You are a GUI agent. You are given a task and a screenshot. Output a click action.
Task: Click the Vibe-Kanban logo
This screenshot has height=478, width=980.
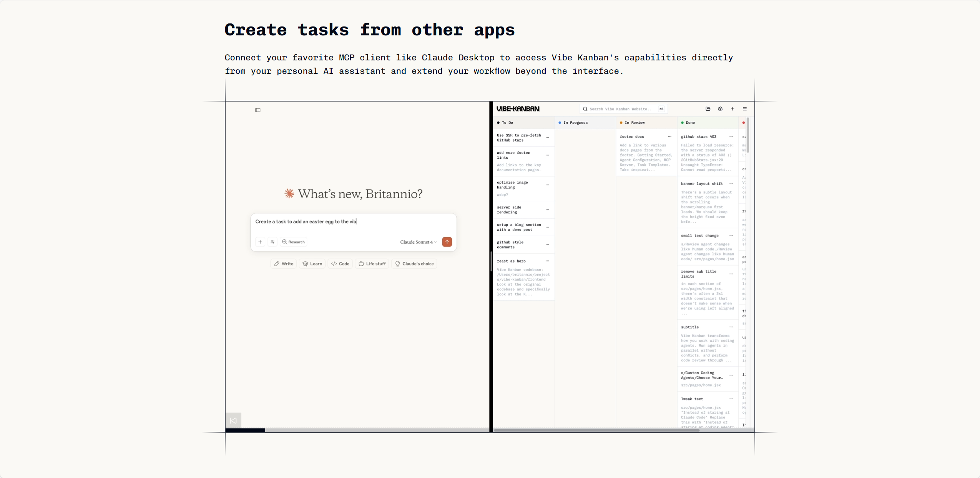click(518, 109)
